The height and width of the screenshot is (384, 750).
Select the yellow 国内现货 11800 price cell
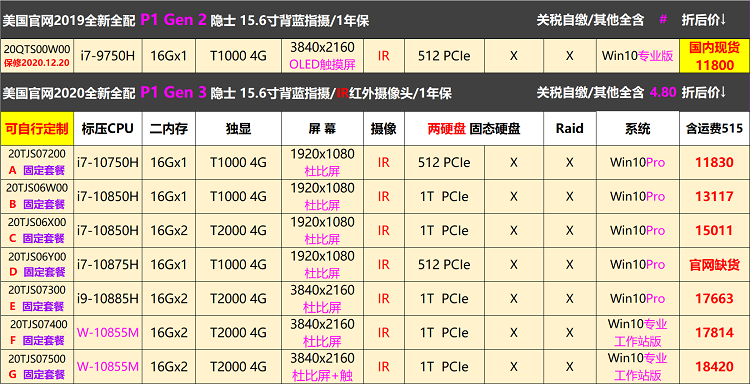(715, 55)
